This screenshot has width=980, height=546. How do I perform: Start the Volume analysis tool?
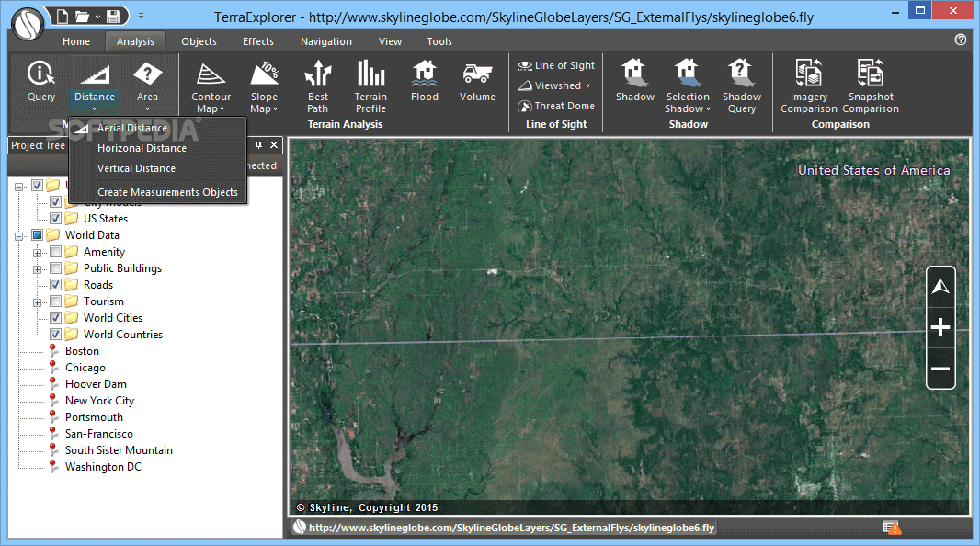(477, 81)
